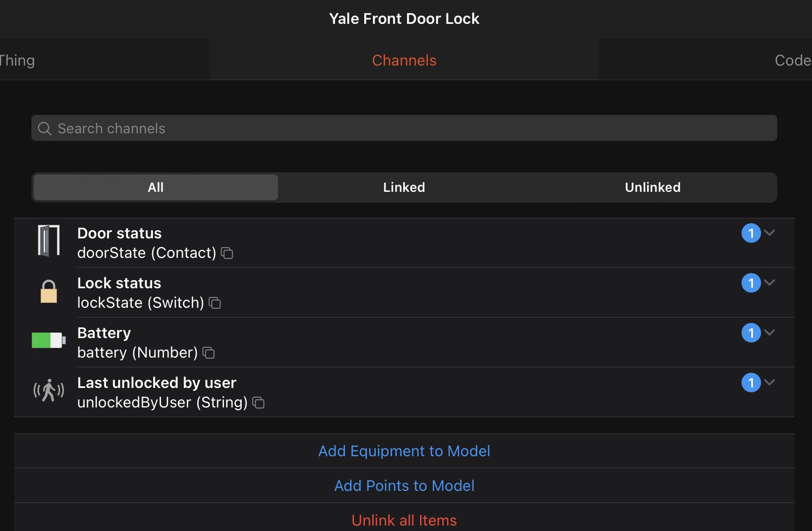Copy the unlockedByUser channel ID
The height and width of the screenshot is (531, 812).
click(x=259, y=403)
